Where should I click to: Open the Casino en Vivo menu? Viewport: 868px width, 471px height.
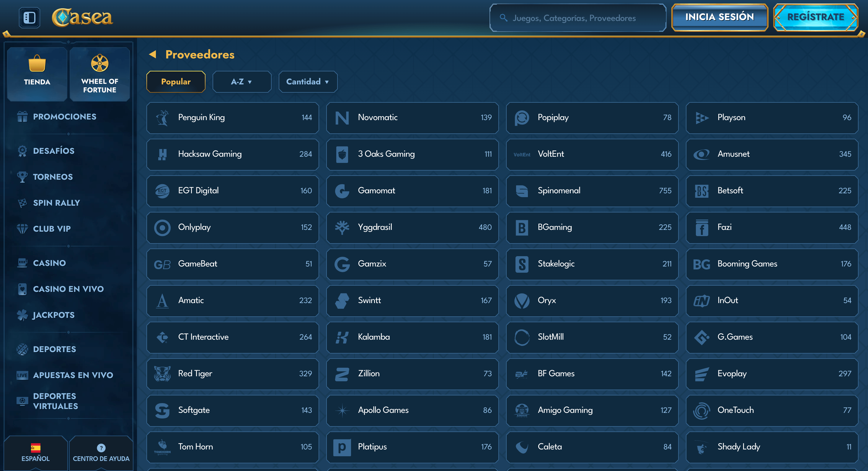tap(68, 289)
